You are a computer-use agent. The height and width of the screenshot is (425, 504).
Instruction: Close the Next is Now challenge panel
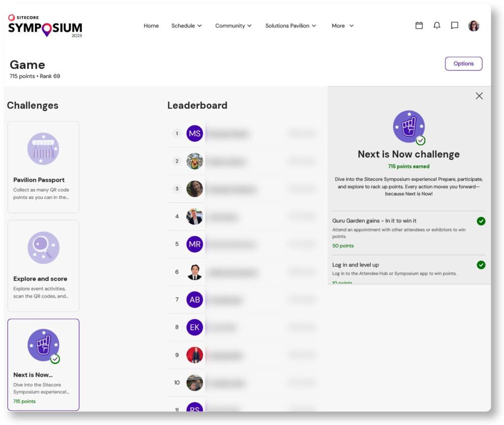pyautogui.click(x=479, y=96)
